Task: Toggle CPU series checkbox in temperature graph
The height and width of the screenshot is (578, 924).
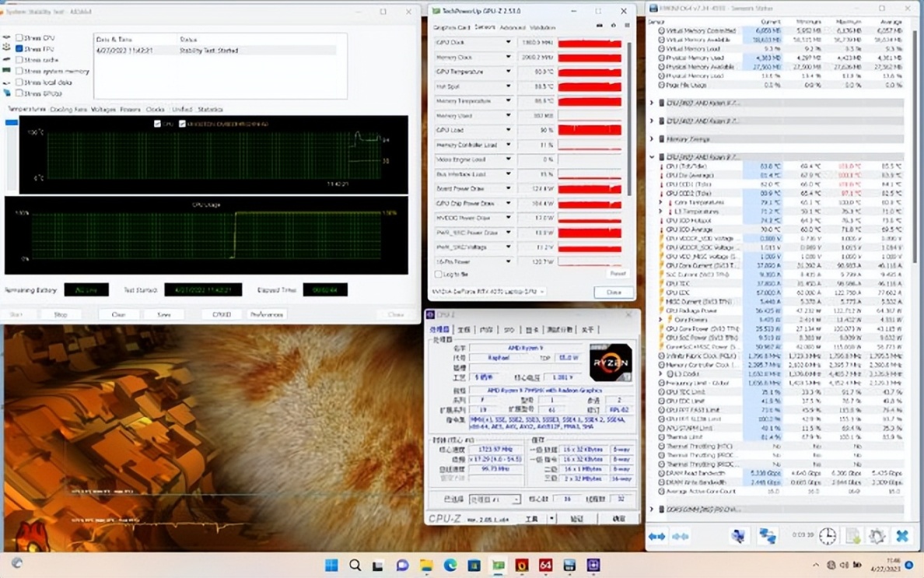Action: 157,124
